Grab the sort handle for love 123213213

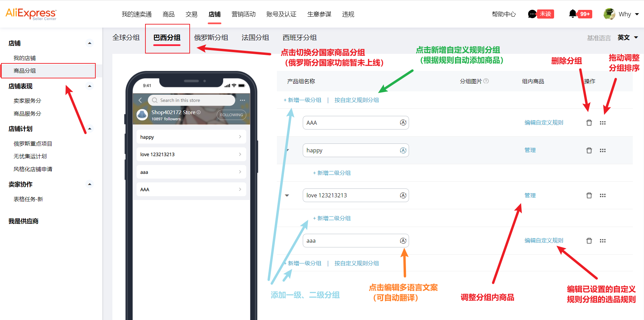click(603, 195)
